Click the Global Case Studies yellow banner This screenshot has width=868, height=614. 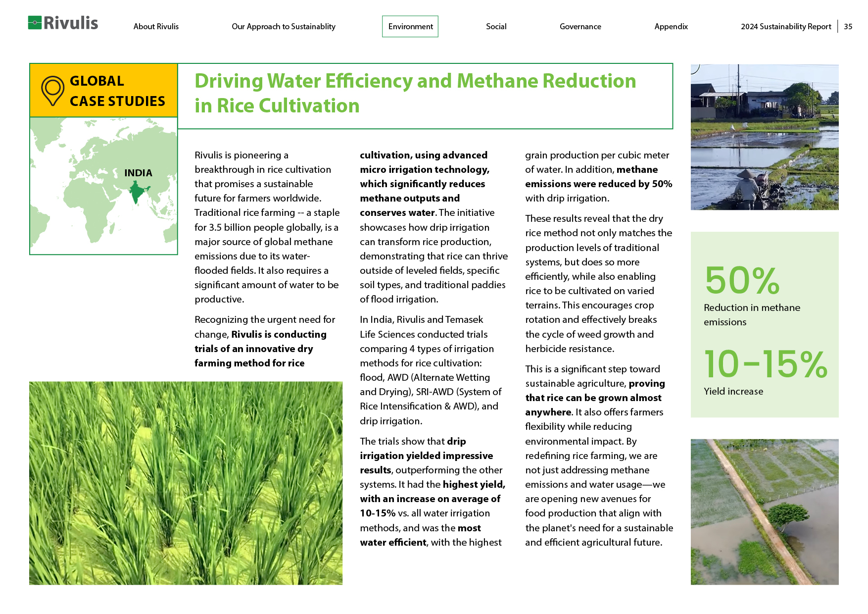tap(103, 91)
